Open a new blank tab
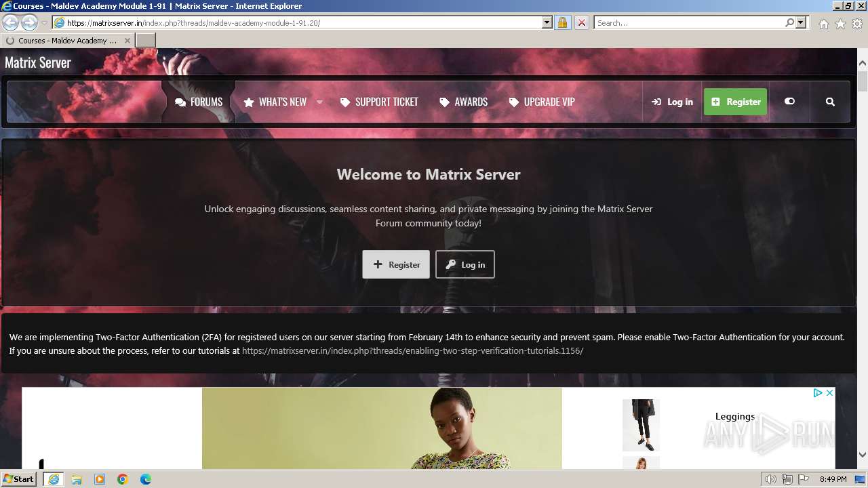 tap(146, 40)
